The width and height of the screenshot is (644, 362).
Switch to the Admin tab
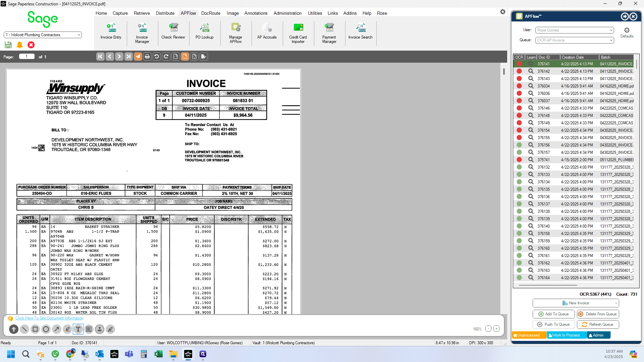click(598, 335)
